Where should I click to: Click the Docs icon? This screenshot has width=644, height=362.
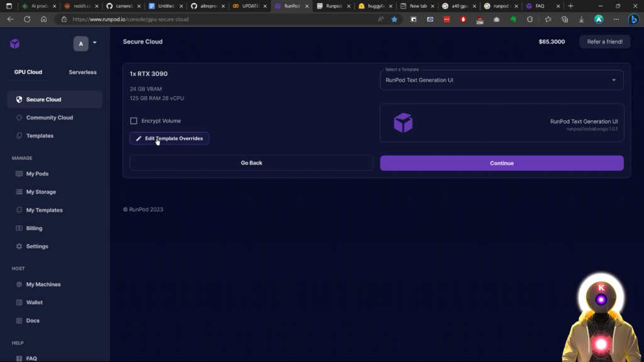click(19, 321)
